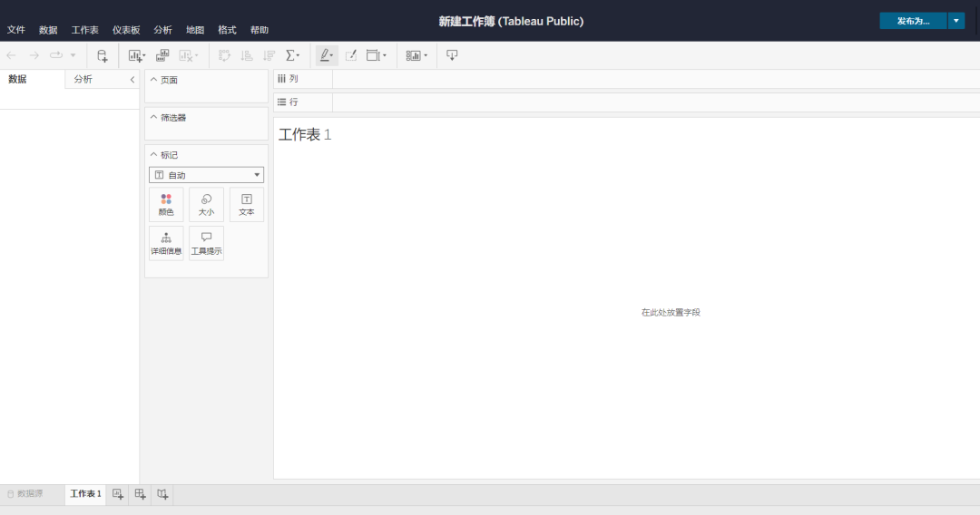Open the 帮助 menu
Viewport: 980px width, 515px height.
260,30
